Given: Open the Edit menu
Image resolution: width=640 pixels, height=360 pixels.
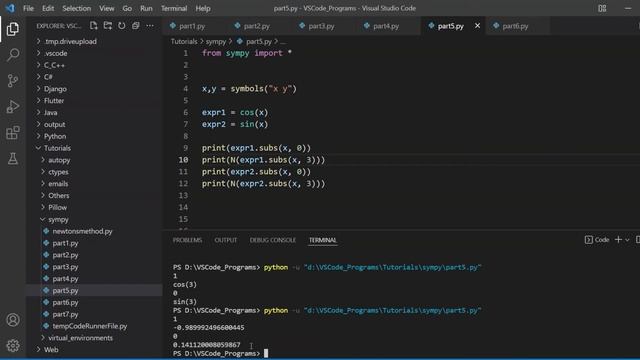Looking at the screenshot, I should tap(48, 8).
